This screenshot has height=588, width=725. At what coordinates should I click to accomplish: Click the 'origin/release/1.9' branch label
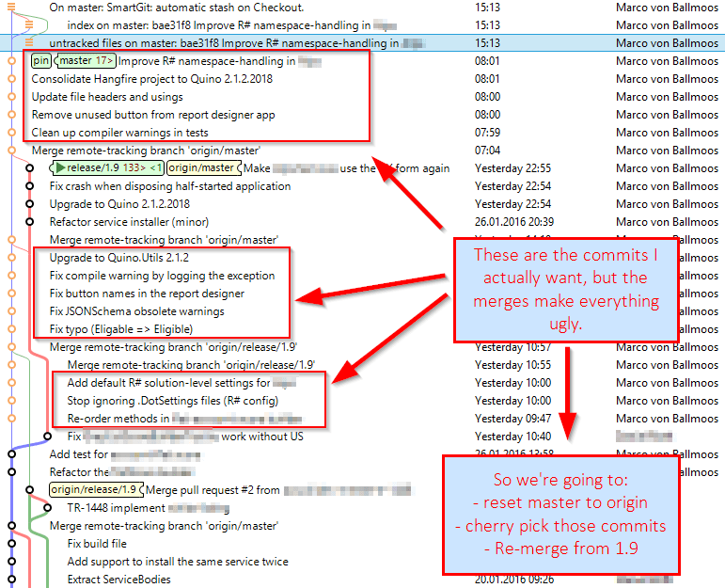tap(97, 489)
